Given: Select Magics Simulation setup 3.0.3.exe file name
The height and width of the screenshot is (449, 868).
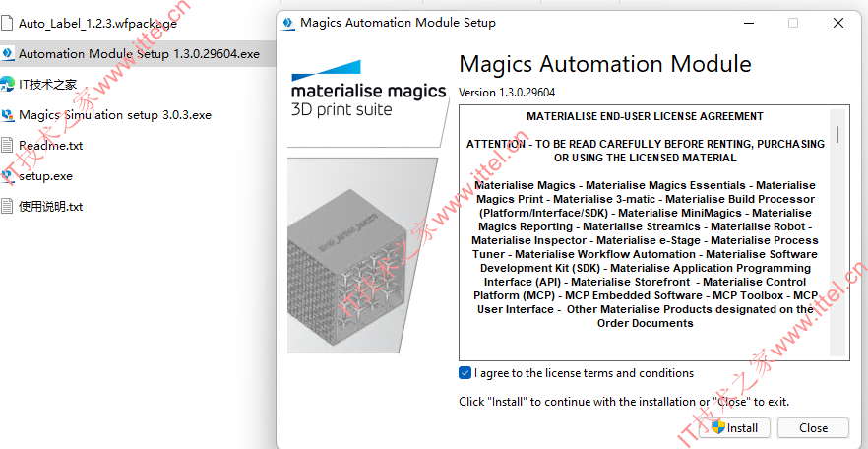Looking at the screenshot, I should click(115, 115).
